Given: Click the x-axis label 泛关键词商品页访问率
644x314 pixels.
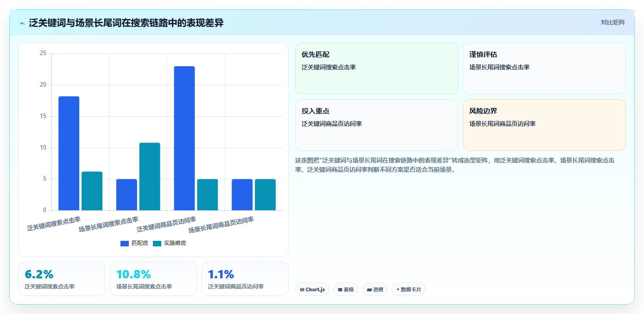Looking at the screenshot, I should [167, 224].
